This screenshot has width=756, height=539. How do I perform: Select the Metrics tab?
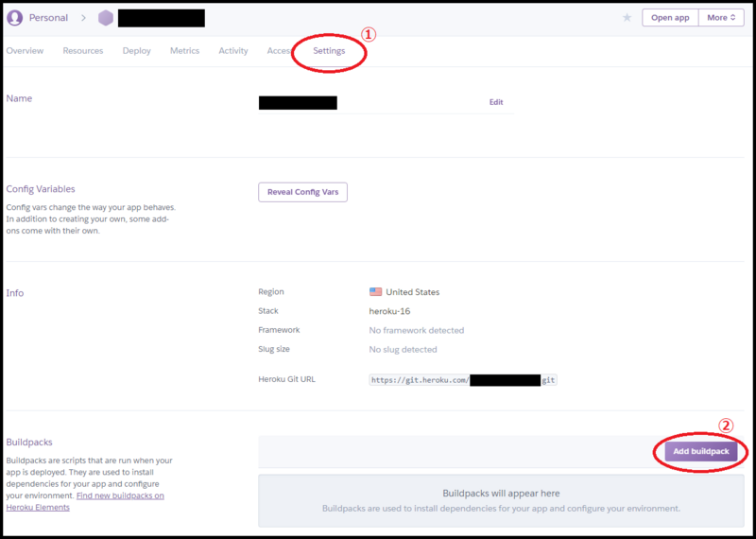click(184, 51)
